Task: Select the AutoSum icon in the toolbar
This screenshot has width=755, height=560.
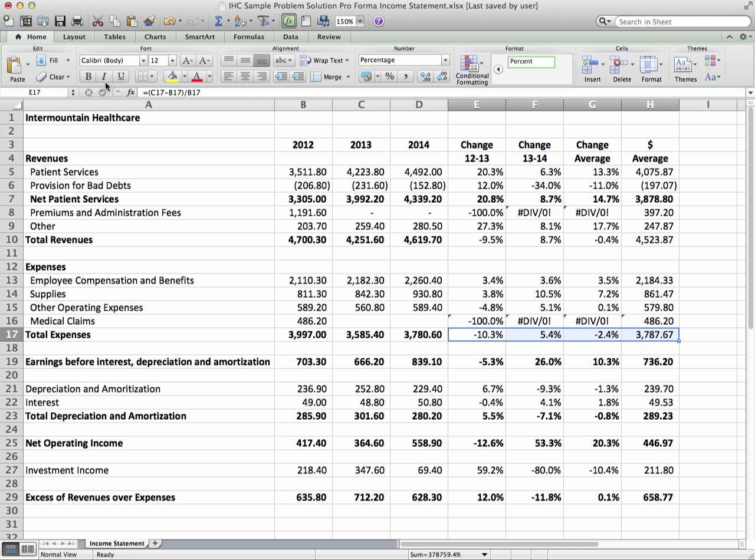Action: tap(219, 21)
